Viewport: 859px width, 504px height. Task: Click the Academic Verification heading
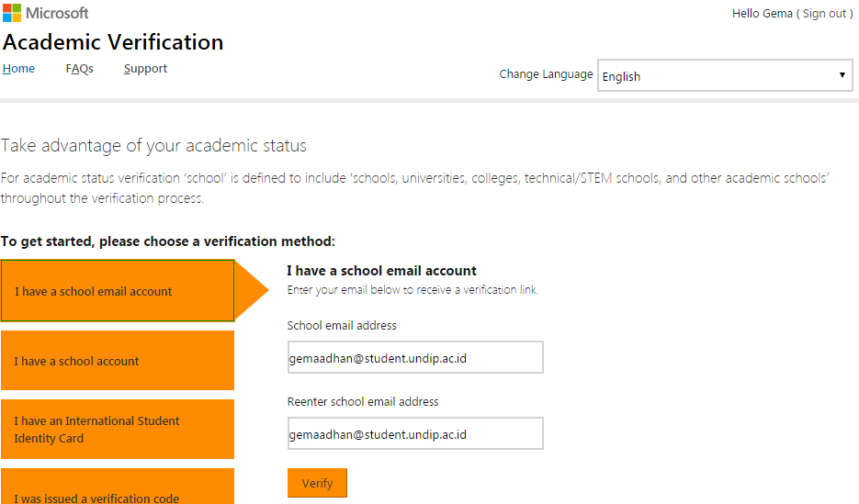[113, 42]
